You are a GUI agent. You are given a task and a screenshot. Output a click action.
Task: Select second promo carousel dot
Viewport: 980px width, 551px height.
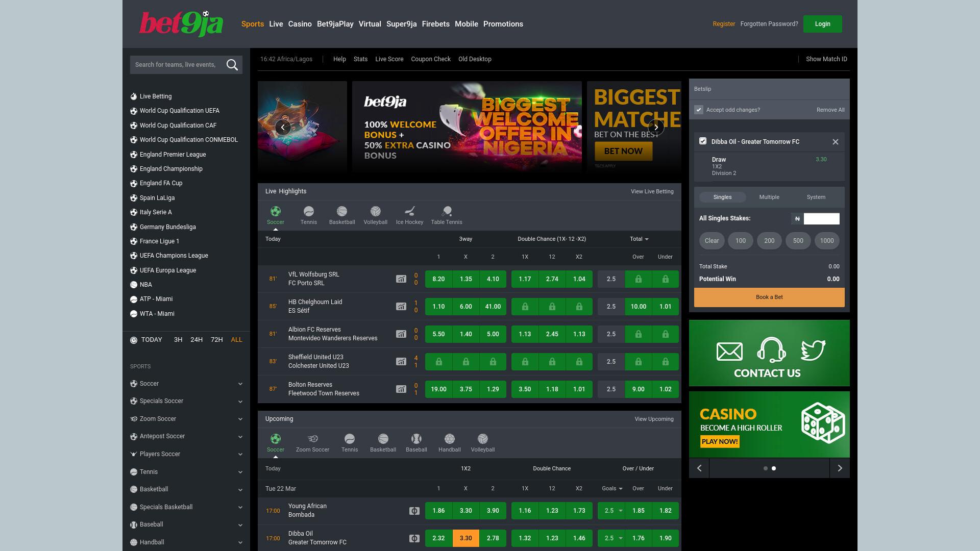point(774,468)
